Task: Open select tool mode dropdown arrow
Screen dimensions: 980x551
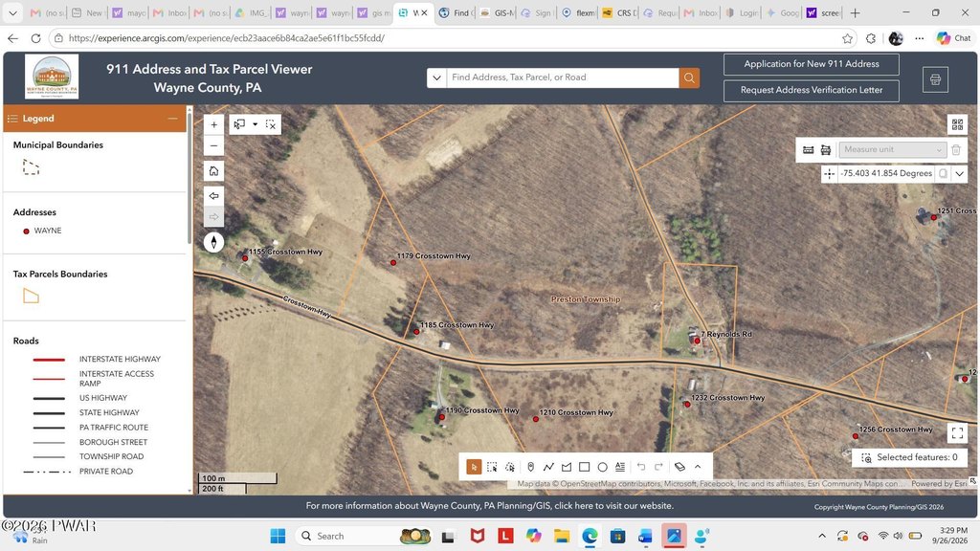Action: (255, 124)
